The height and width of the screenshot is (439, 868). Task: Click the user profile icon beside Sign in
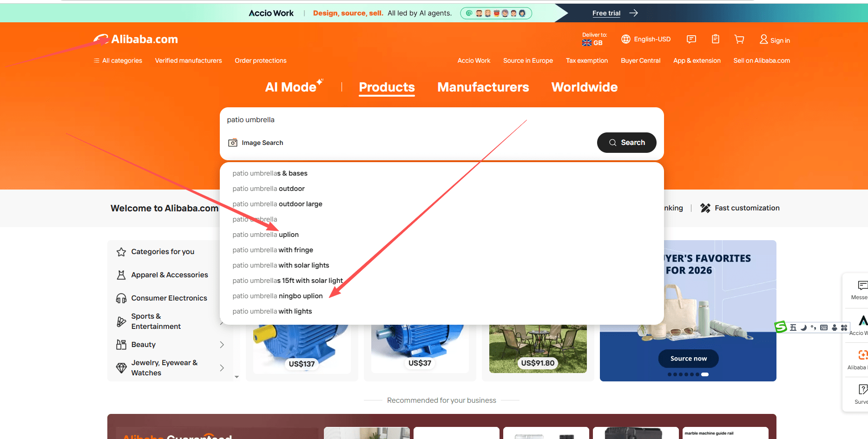pyautogui.click(x=763, y=39)
